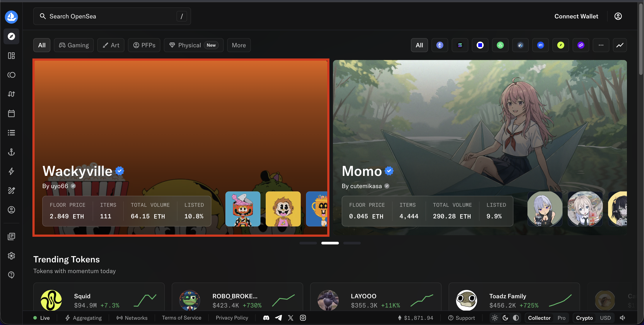Open the Studio pencil icon in sidebar
Image resolution: width=644 pixels, height=325 pixels.
coord(11,191)
